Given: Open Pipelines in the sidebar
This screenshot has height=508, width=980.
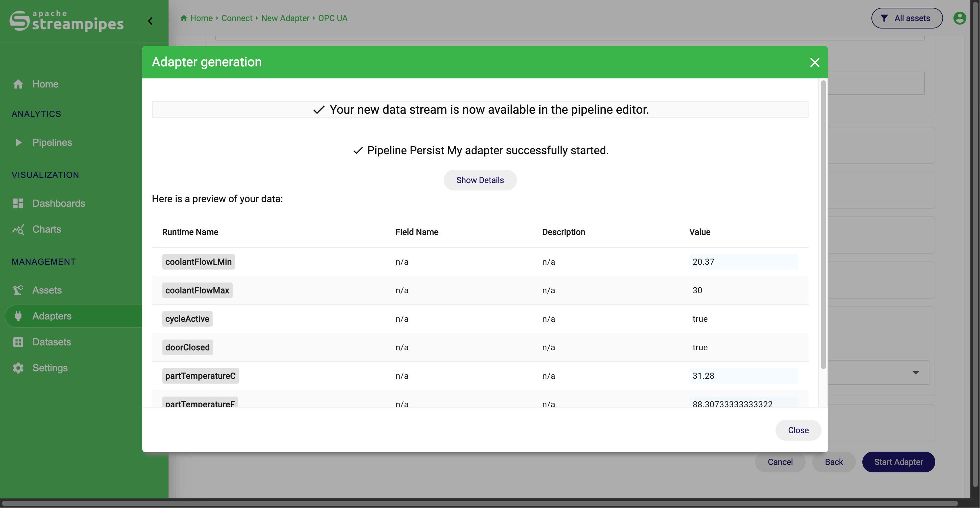Looking at the screenshot, I should tap(52, 142).
